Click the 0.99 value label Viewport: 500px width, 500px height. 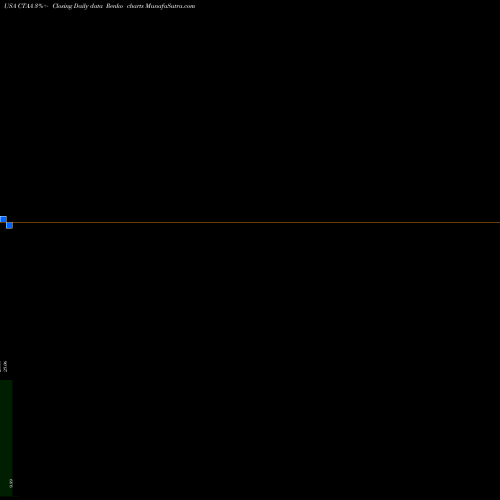(x=11, y=483)
